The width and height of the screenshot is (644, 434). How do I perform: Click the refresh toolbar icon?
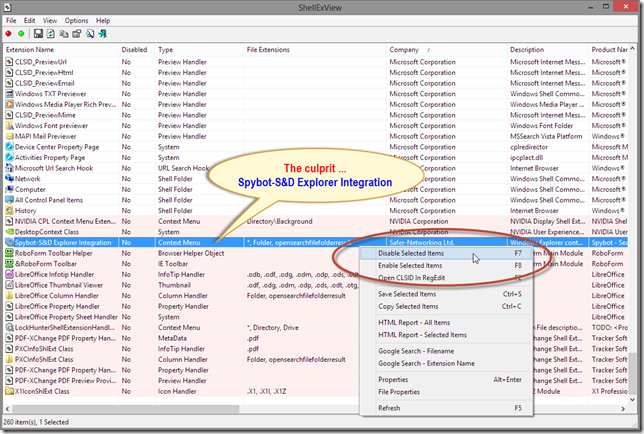pyautogui.click(x=50, y=33)
